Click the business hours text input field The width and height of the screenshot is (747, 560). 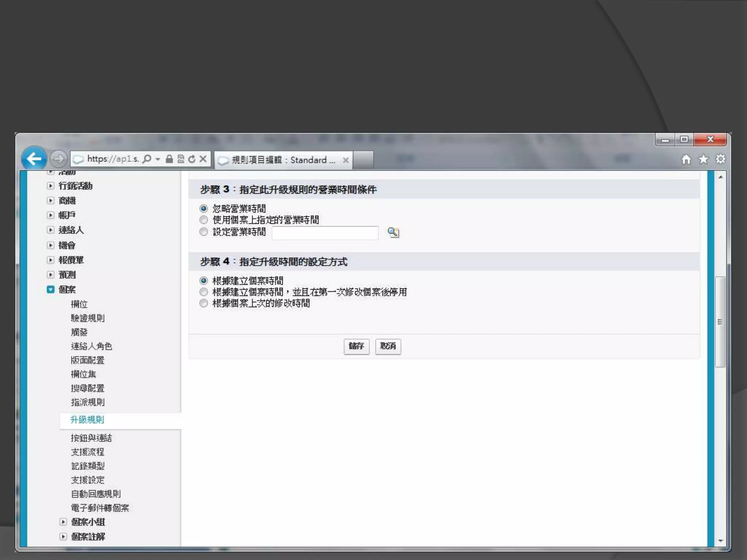(325, 233)
